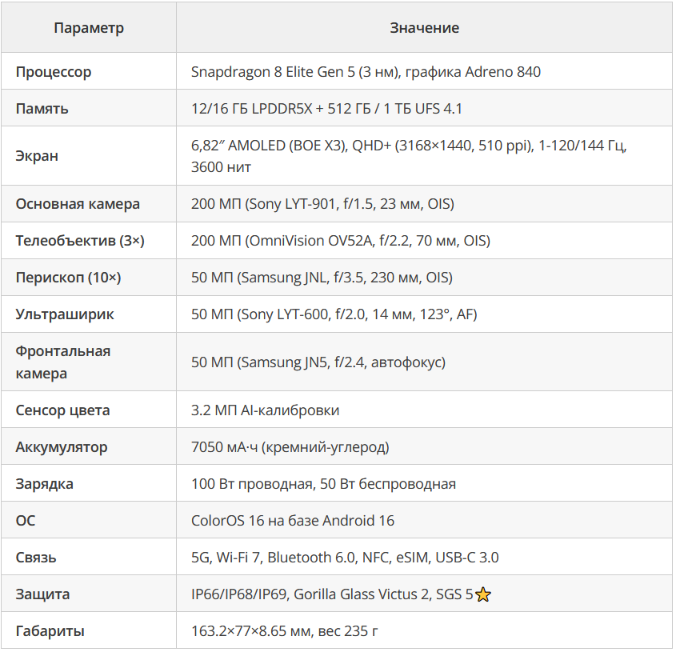This screenshot has height=649, width=673.
Task: Click the 7050 мА·ч battery value
Action: coord(290,447)
